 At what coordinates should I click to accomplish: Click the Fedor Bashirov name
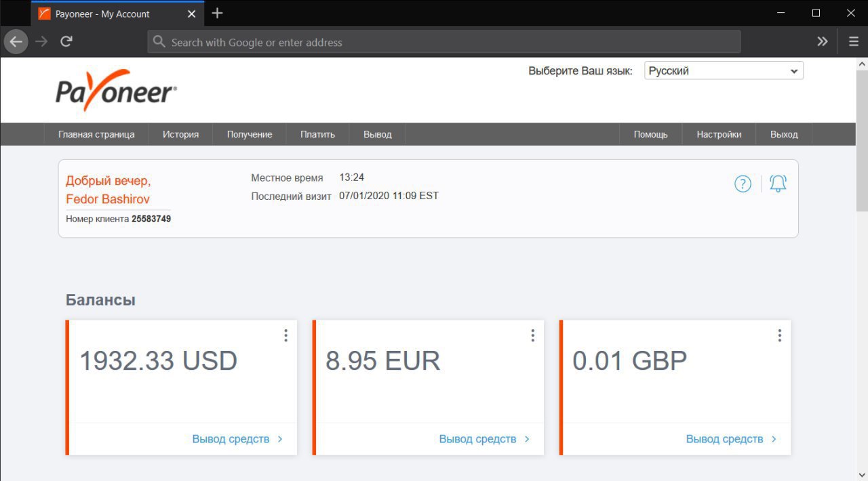108,199
